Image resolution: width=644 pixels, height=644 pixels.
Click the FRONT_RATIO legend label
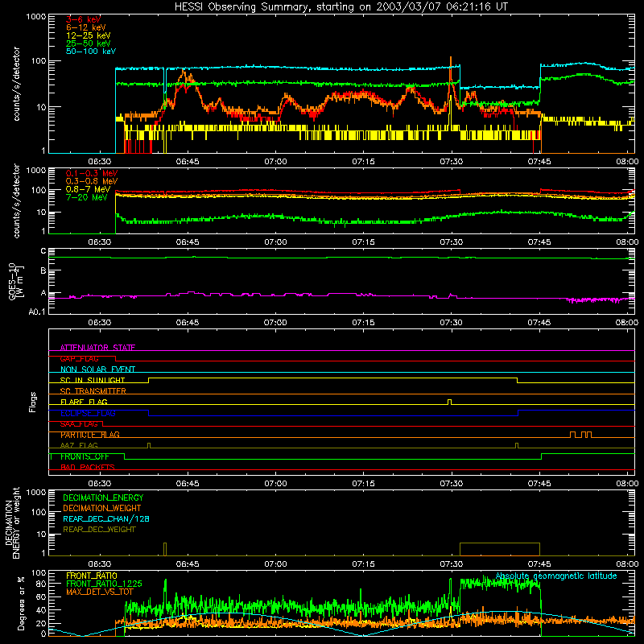[x=92, y=576]
